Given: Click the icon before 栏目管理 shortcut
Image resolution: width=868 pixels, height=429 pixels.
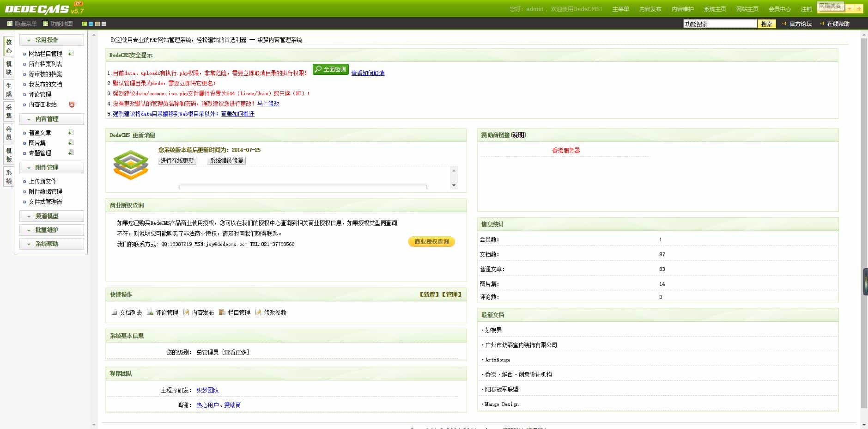Looking at the screenshot, I should tap(222, 312).
